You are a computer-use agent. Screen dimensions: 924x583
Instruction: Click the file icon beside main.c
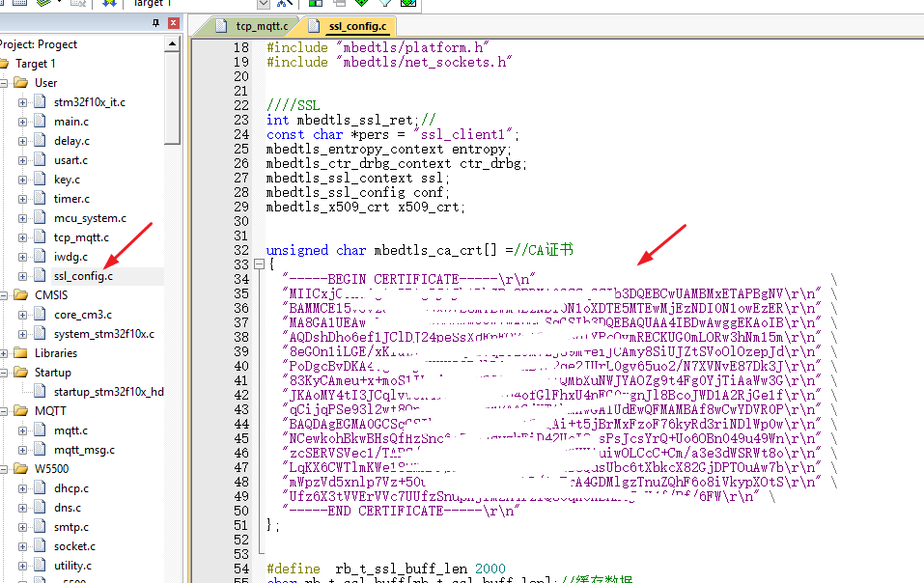[x=40, y=122]
